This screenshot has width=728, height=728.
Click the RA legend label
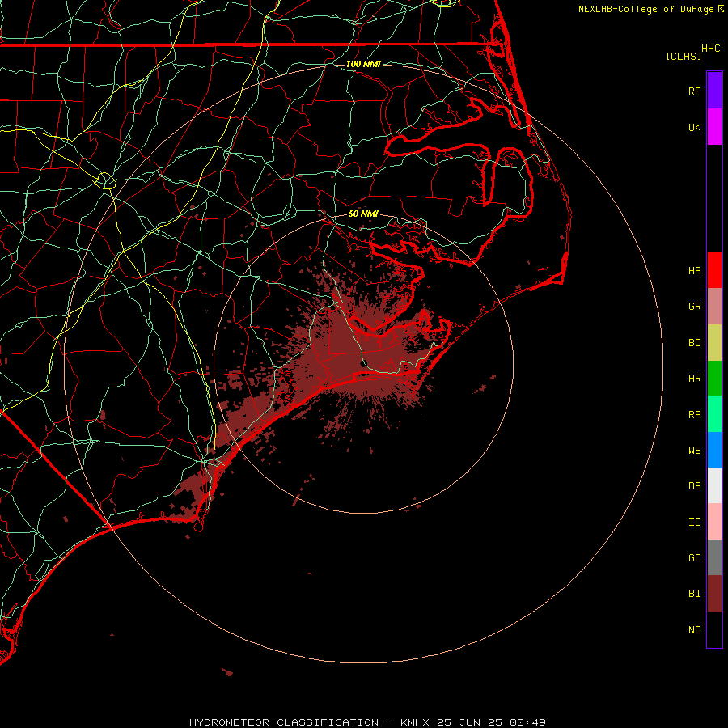694,415
